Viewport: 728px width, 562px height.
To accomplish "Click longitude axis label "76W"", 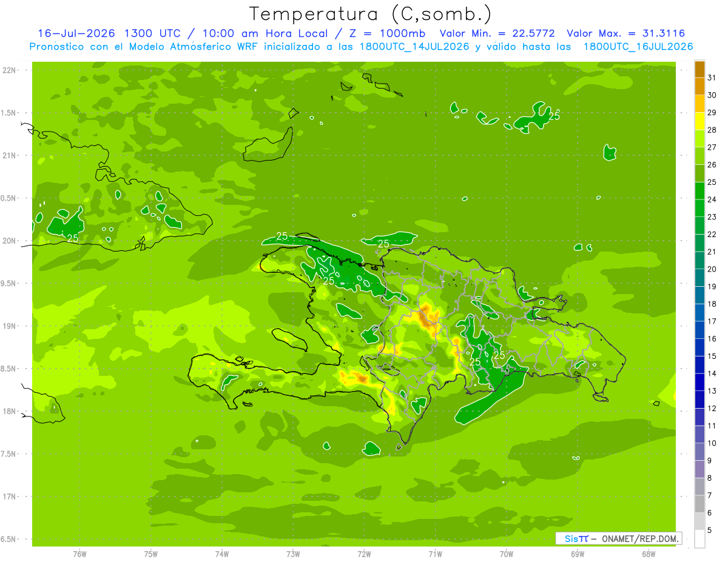I will [x=79, y=554].
